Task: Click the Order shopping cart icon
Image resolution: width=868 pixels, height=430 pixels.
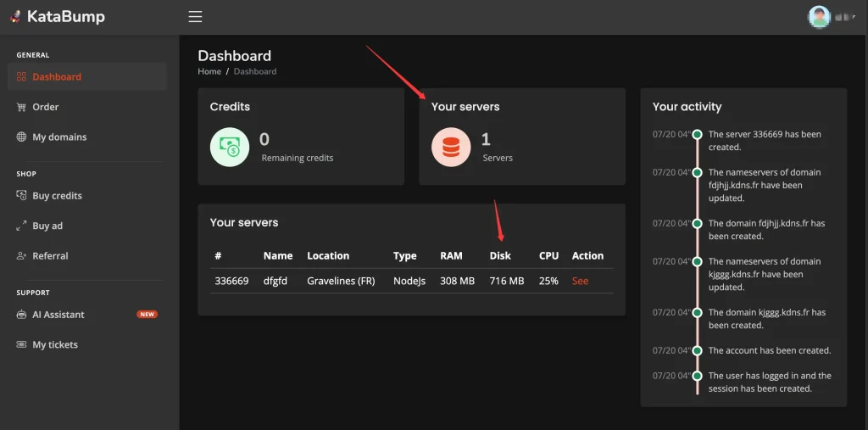Action: coord(21,107)
